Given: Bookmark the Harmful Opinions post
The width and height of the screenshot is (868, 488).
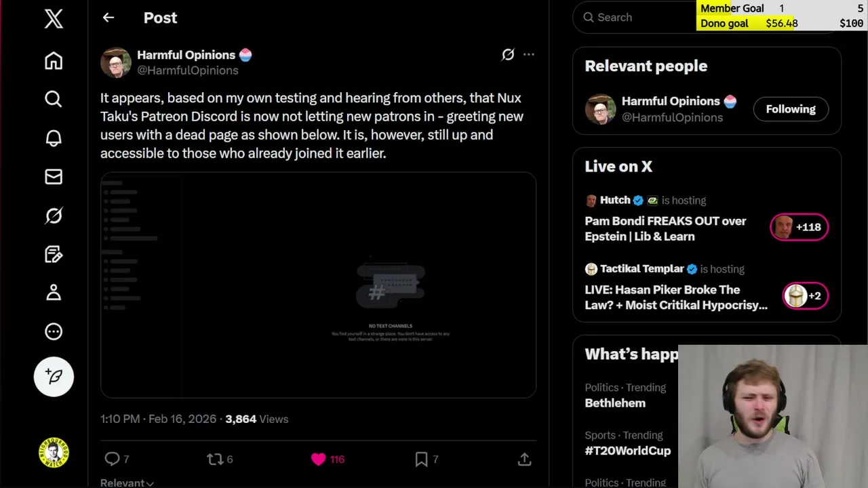Looking at the screenshot, I should point(421,459).
